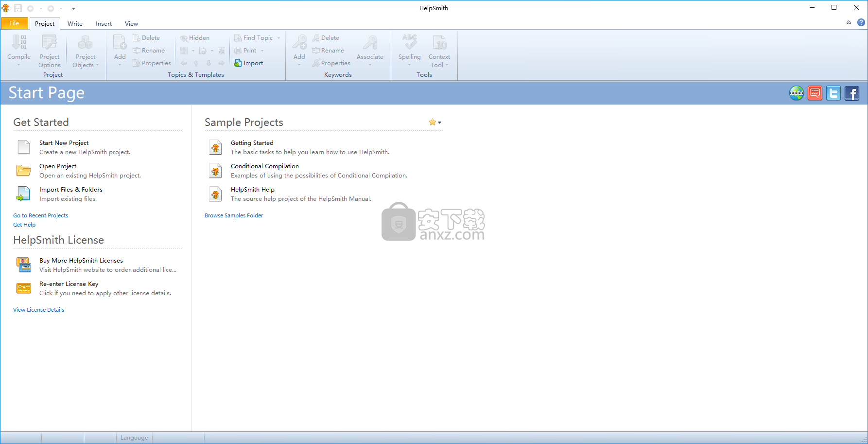The image size is (868, 444).
Task: Click Import Files & Folders
Action: [71, 190]
